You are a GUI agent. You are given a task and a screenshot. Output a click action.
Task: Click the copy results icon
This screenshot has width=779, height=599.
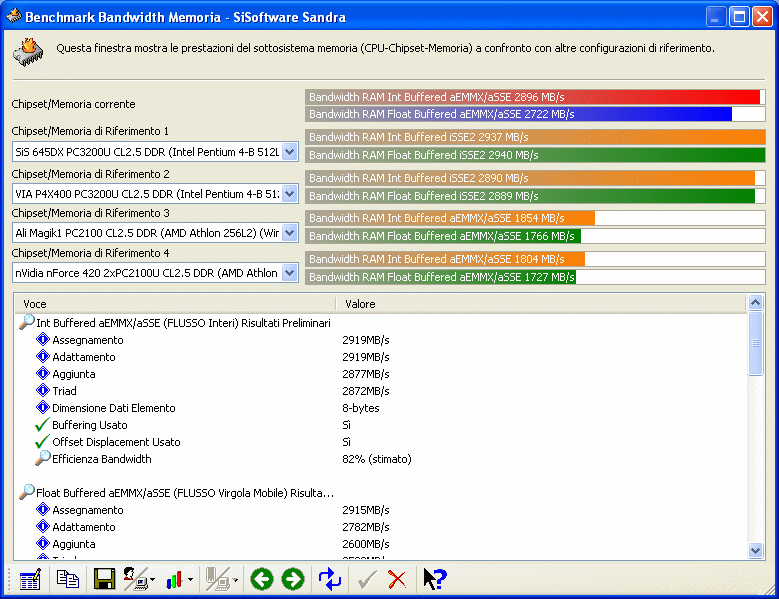pos(68,579)
